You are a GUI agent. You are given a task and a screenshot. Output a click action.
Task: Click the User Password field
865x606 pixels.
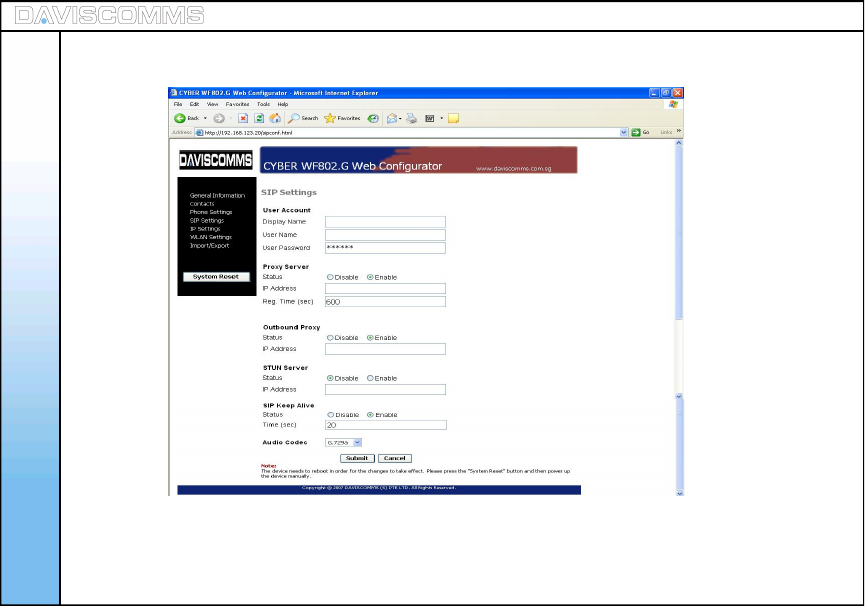pos(385,248)
